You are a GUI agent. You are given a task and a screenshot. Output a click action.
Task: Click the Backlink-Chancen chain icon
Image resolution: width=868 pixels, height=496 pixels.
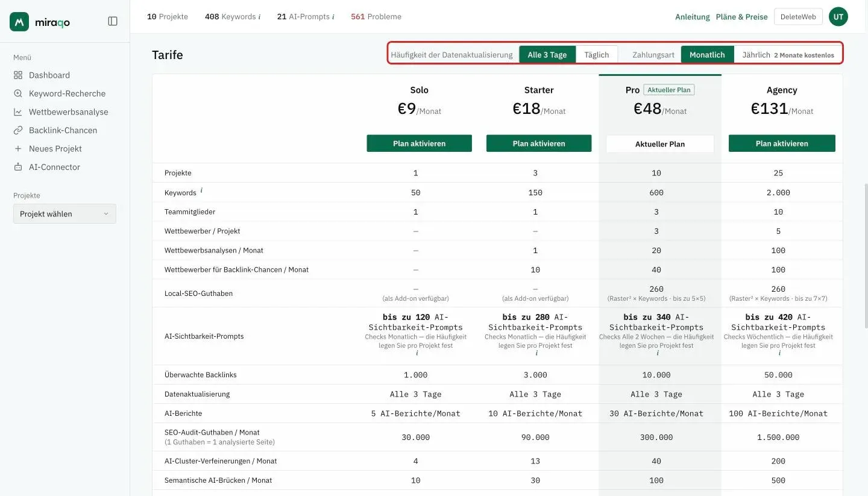[x=17, y=130]
